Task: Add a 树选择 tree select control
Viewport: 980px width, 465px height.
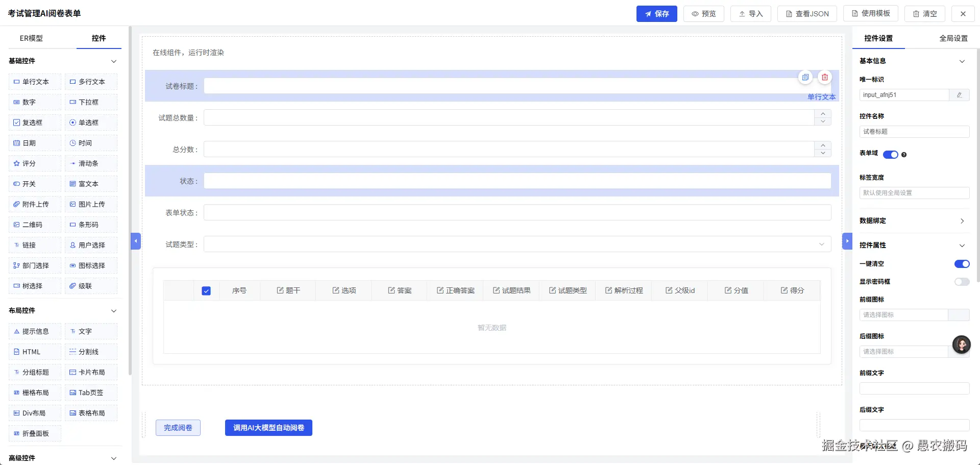Action: point(35,286)
